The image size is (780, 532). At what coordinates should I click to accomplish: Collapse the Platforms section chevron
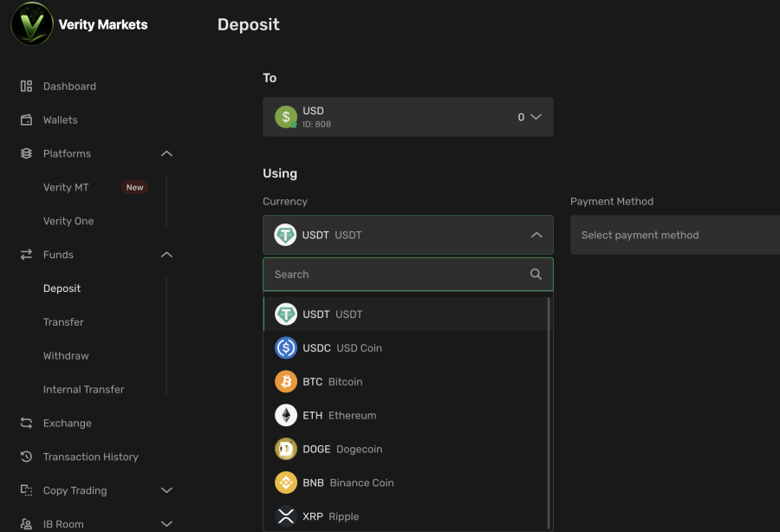pos(166,153)
